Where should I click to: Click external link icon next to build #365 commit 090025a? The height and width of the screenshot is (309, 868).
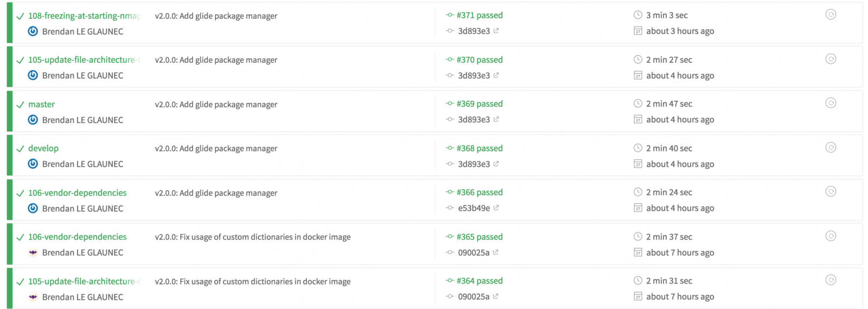click(496, 252)
